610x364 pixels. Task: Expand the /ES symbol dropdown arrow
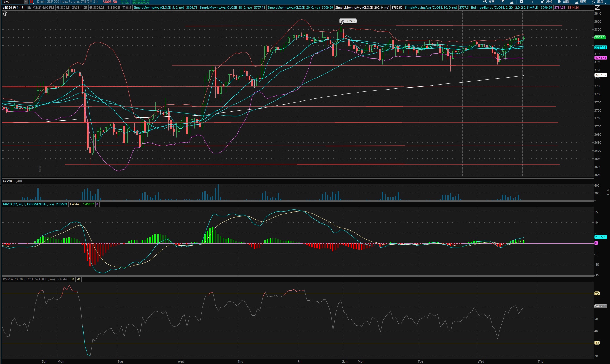(x=26, y=2)
